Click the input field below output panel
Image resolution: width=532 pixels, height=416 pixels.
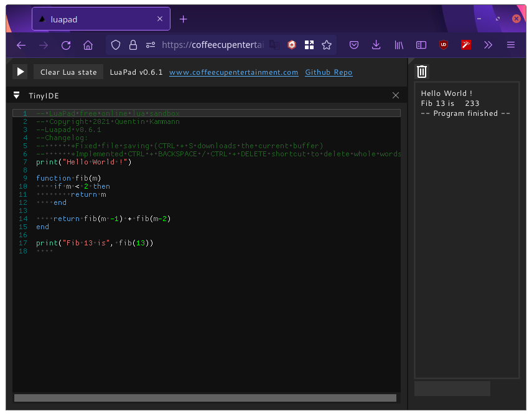click(452, 388)
